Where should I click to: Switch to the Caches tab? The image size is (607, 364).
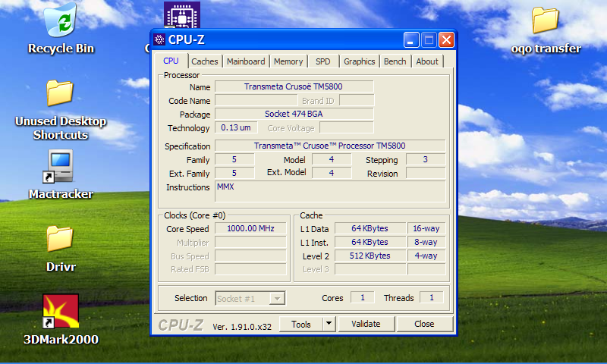tap(204, 61)
